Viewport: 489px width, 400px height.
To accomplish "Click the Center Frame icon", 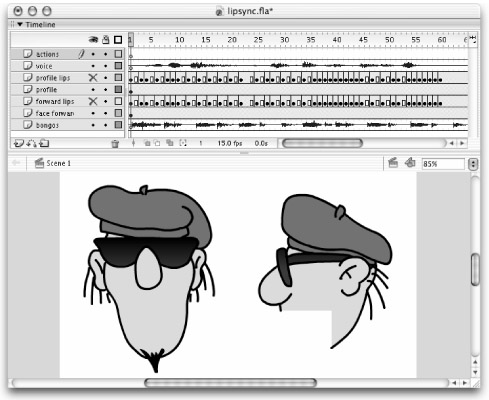I will 133,143.
